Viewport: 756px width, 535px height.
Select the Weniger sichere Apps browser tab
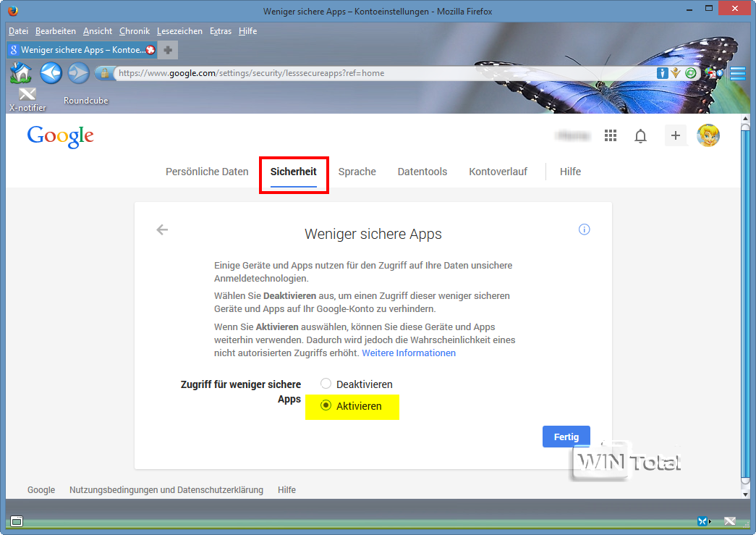point(82,50)
